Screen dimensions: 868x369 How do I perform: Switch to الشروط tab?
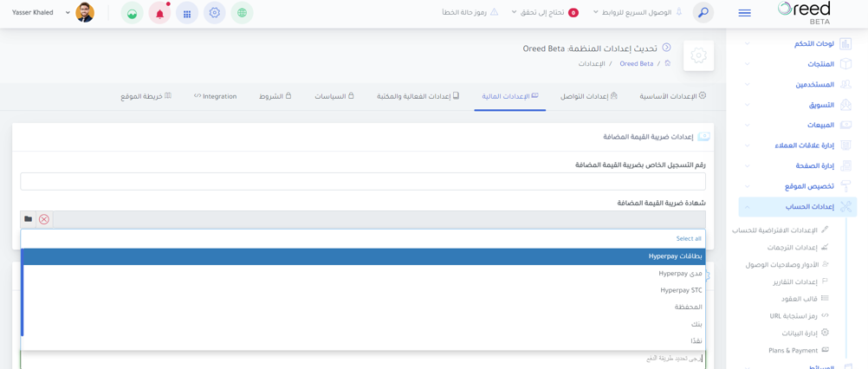tap(275, 96)
